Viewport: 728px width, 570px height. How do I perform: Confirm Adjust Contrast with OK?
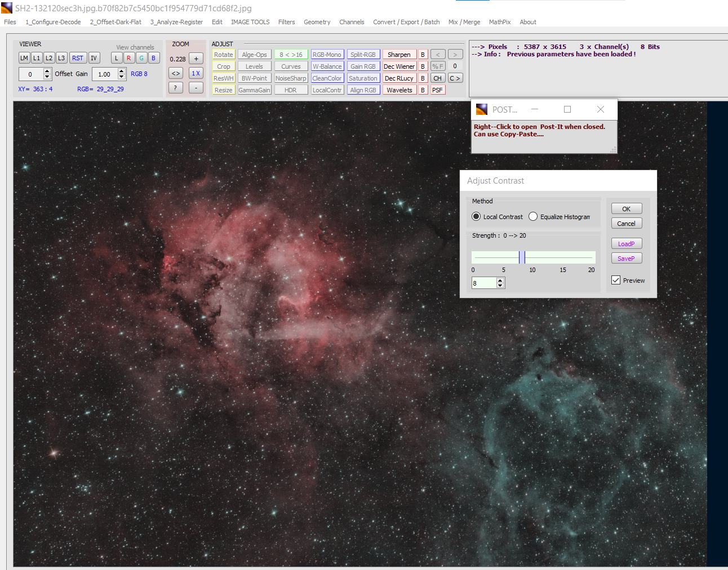coord(627,208)
